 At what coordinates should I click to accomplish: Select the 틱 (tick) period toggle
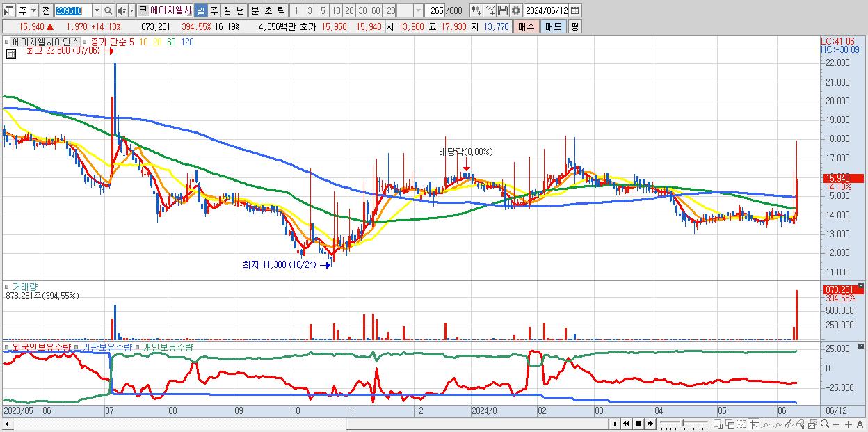click(x=281, y=10)
